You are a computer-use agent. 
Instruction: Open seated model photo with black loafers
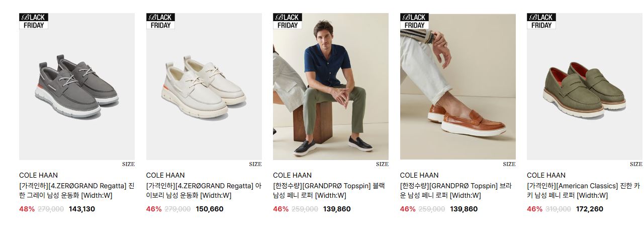pyautogui.click(x=331, y=87)
